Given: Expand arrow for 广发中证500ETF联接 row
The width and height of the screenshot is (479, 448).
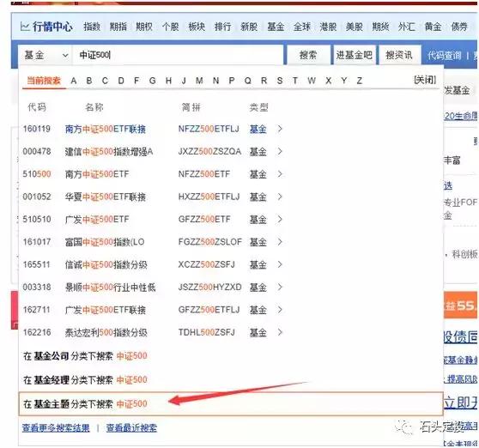Looking at the screenshot, I should (280, 310).
